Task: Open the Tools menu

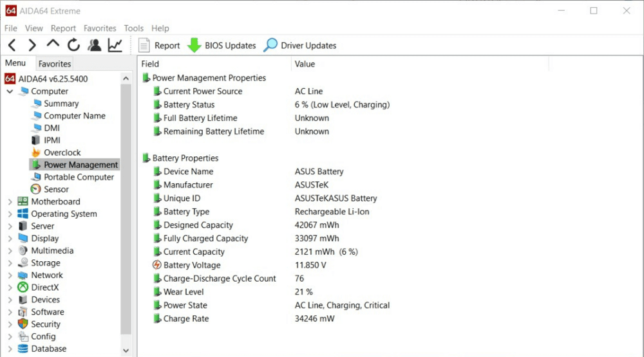Action: [x=134, y=28]
